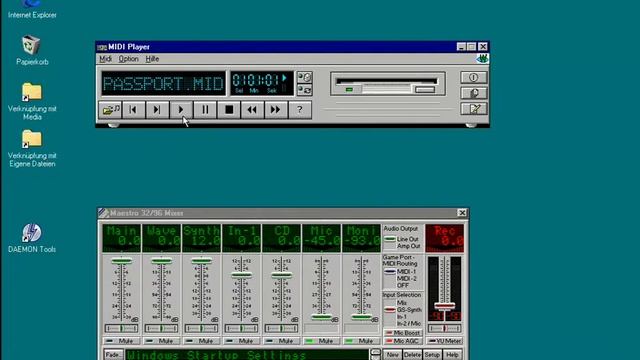This screenshot has height=360, width=640.
Task: Stop MIDI playback
Action: click(229, 110)
